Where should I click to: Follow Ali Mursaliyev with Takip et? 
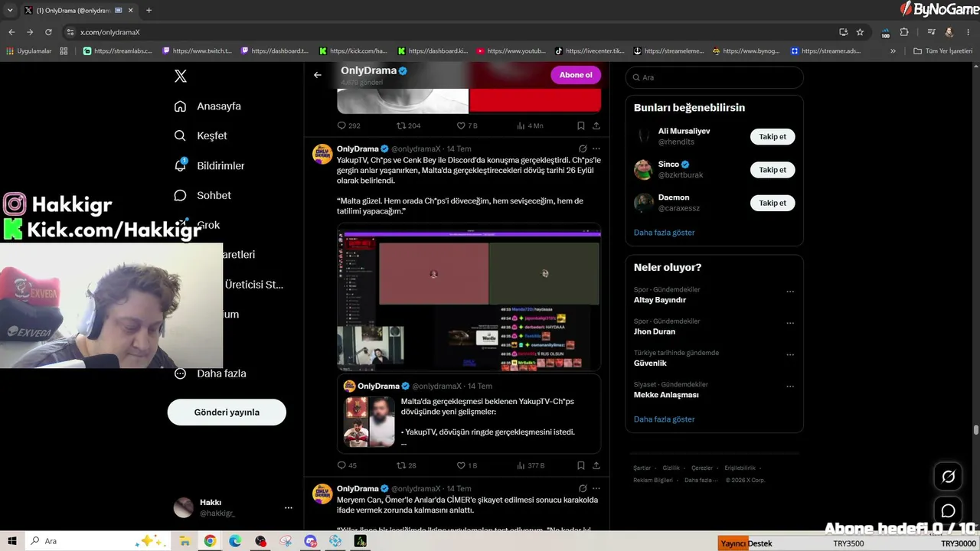pyautogui.click(x=773, y=136)
